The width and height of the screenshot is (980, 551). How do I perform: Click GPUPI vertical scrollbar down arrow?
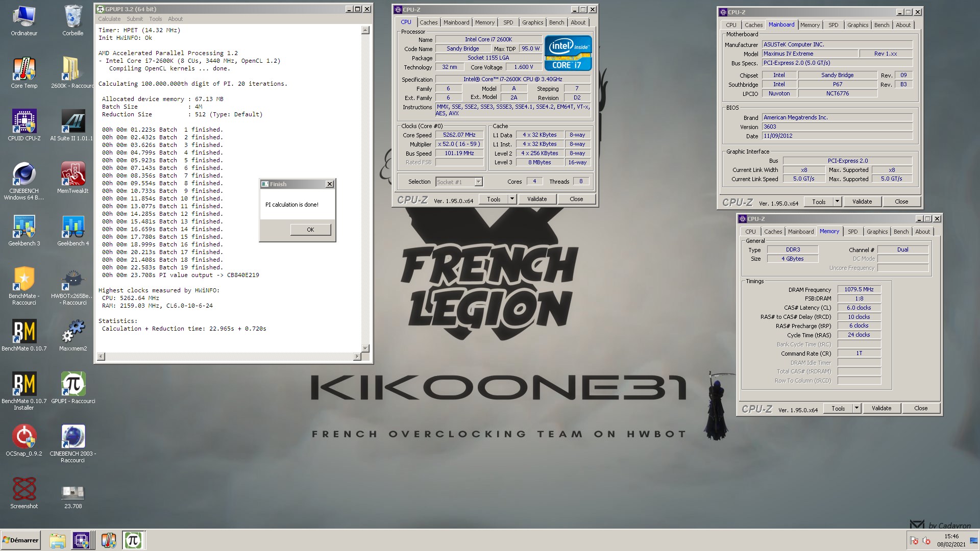365,348
